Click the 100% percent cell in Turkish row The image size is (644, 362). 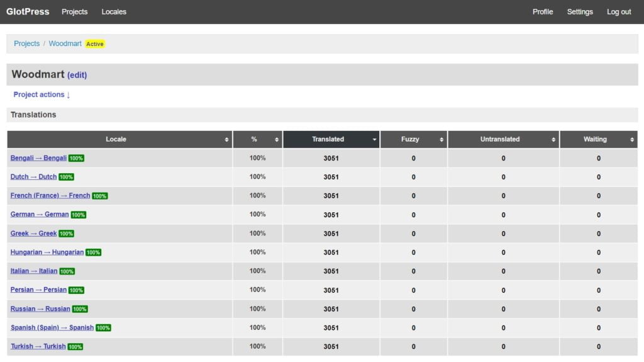point(257,346)
